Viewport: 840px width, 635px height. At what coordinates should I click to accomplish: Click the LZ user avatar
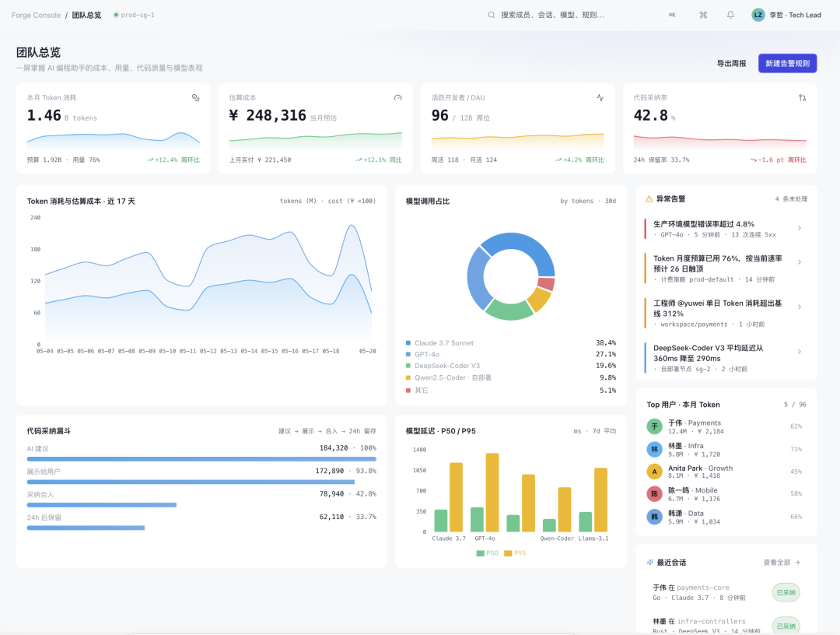758,15
